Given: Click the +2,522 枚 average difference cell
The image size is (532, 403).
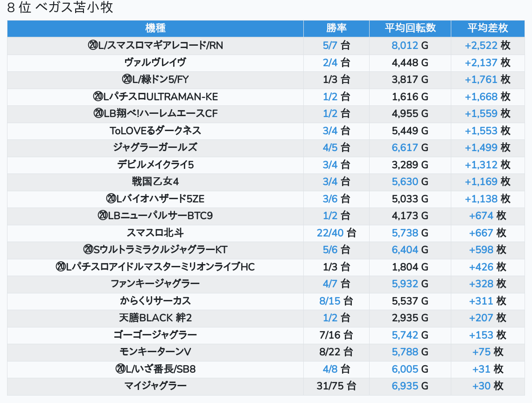Looking at the screenshot, I should coord(488,45).
